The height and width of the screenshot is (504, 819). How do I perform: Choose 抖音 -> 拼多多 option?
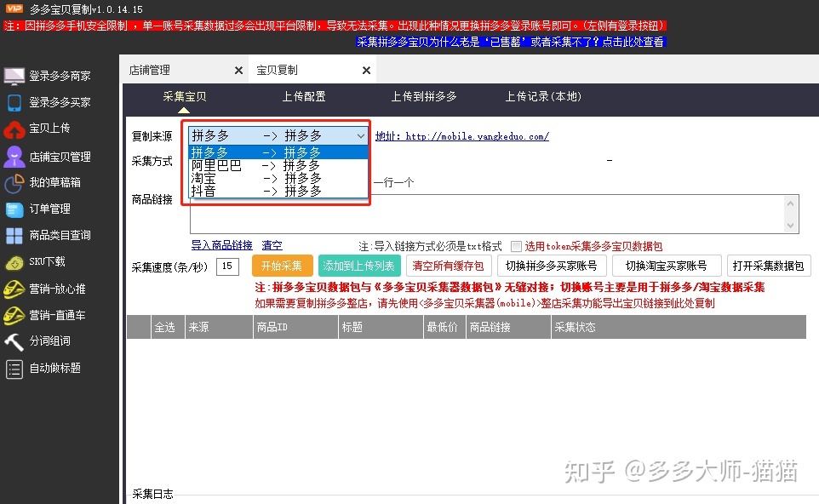tap(278, 192)
